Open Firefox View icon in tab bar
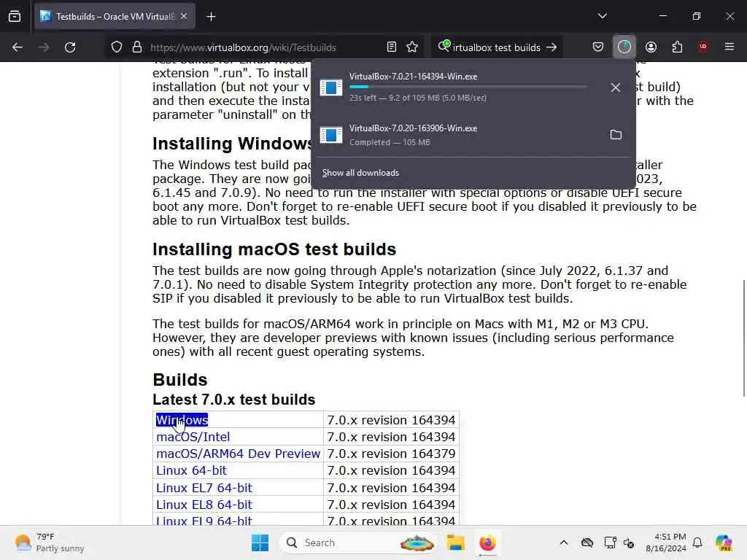The height and width of the screenshot is (560, 747). pos(15,16)
